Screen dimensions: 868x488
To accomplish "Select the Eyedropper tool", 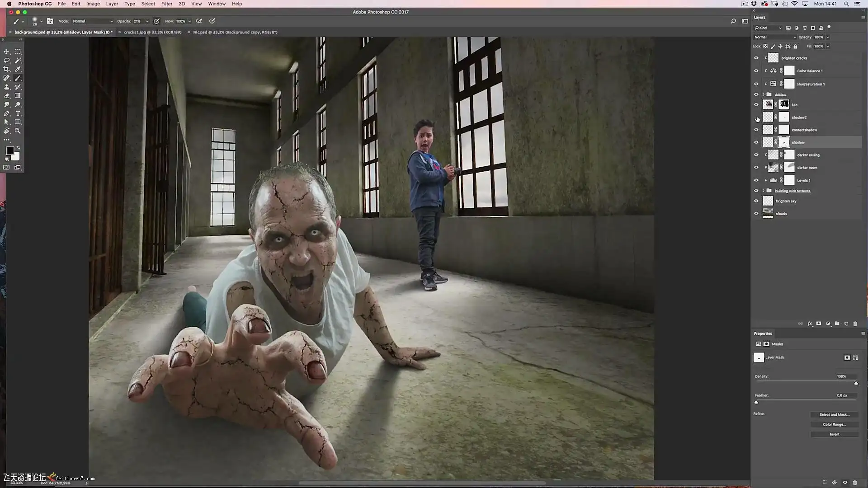I will tap(18, 69).
